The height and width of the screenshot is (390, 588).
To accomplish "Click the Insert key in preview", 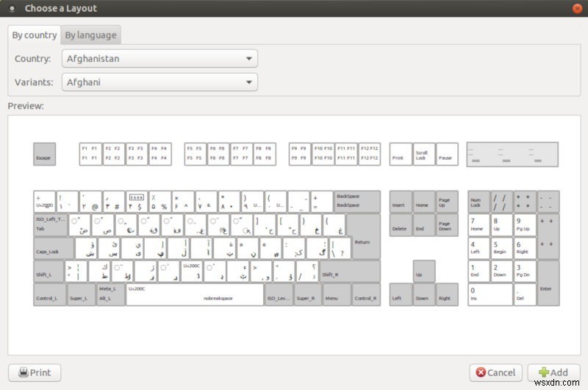I will click(x=401, y=202).
